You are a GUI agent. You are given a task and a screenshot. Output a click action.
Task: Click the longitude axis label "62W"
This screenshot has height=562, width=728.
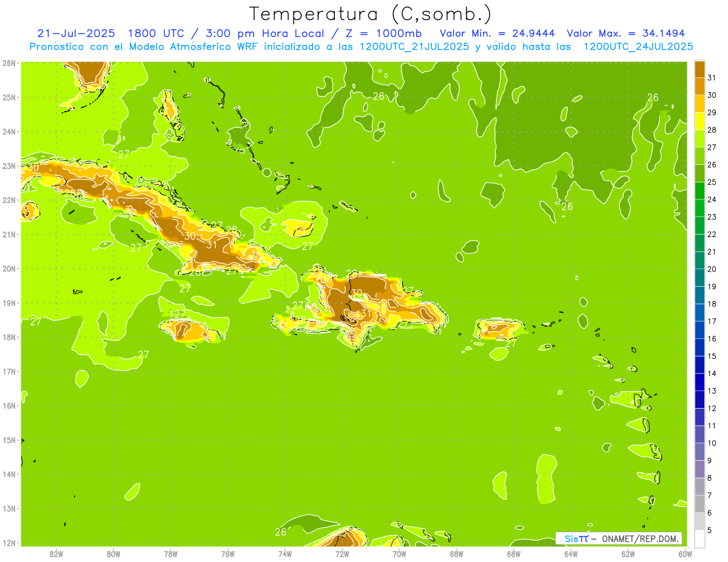629,554
